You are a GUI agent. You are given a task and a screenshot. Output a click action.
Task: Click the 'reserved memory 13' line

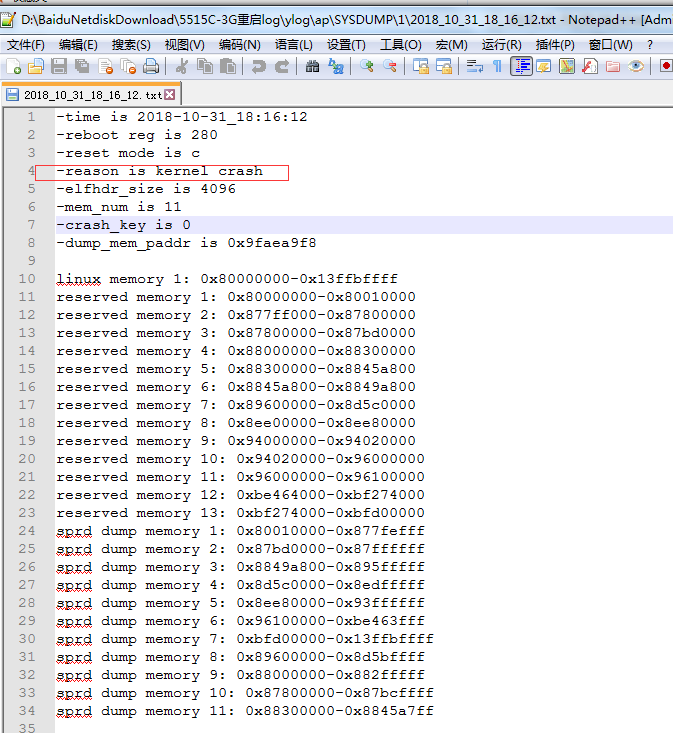coord(240,513)
